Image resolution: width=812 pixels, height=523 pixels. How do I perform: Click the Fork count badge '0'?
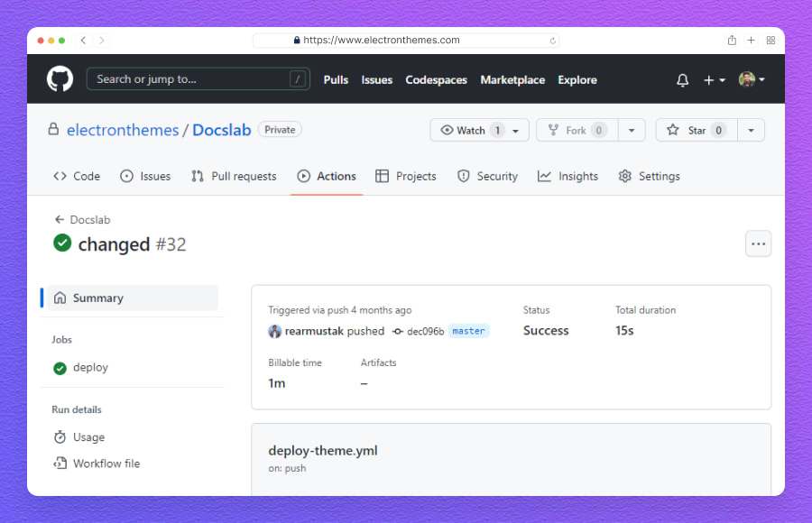(x=599, y=130)
